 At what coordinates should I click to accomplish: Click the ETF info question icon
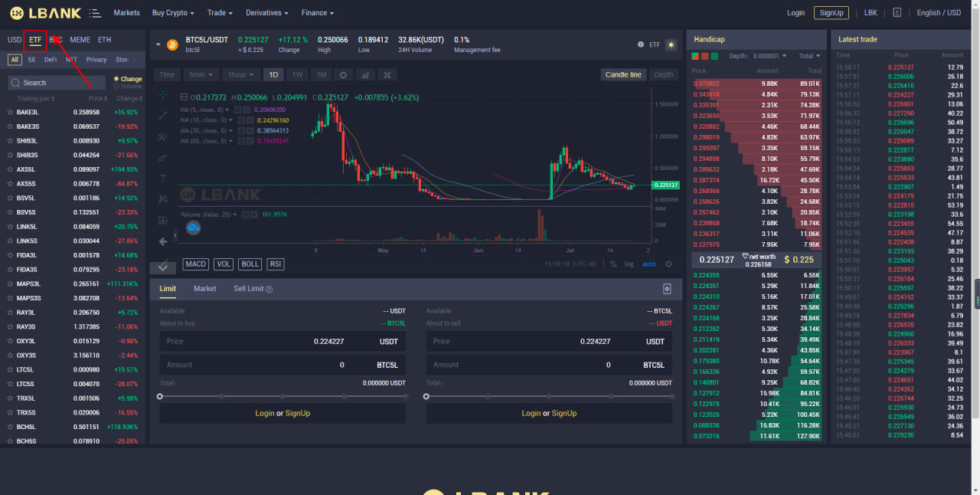(x=641, y=44)
